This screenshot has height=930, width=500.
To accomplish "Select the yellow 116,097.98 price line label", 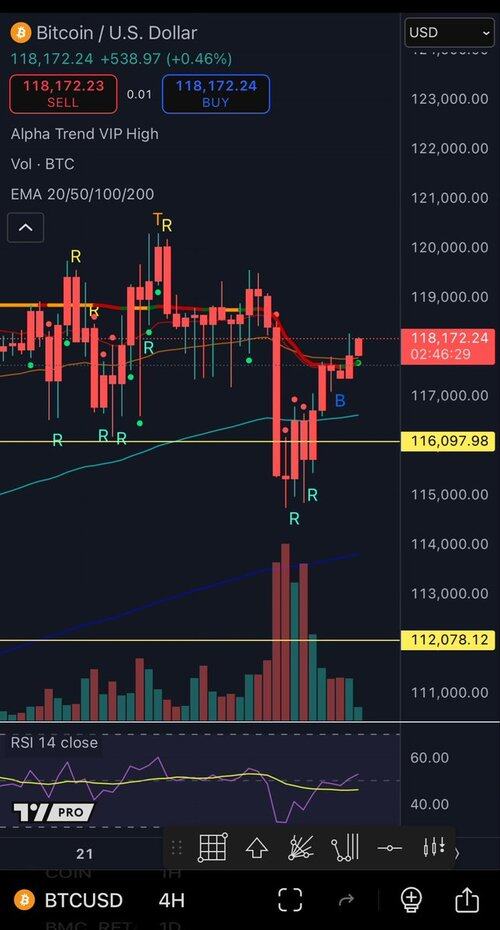I will (448, 441).
